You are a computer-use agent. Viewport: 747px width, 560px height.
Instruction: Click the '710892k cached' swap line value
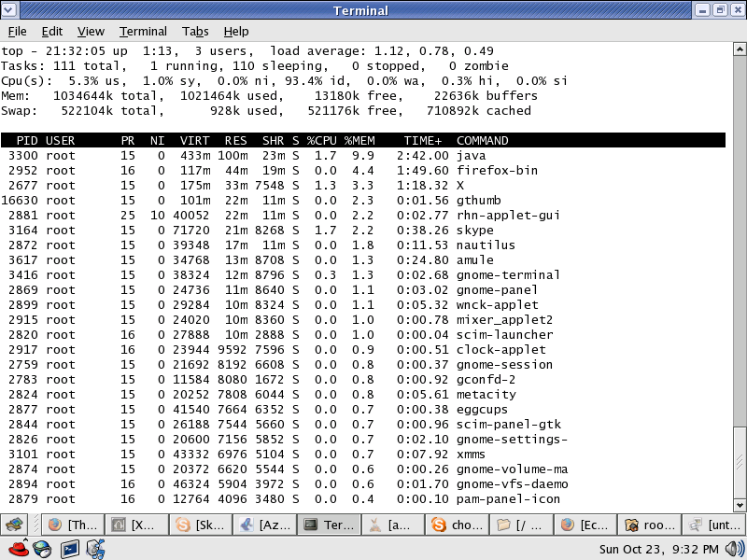(x=478, y=110)
